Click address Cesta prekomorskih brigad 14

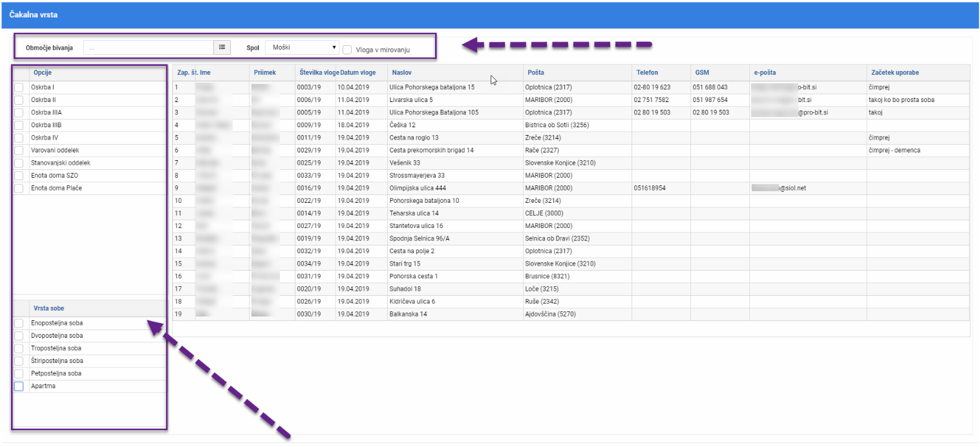click(x=431, y=151)
